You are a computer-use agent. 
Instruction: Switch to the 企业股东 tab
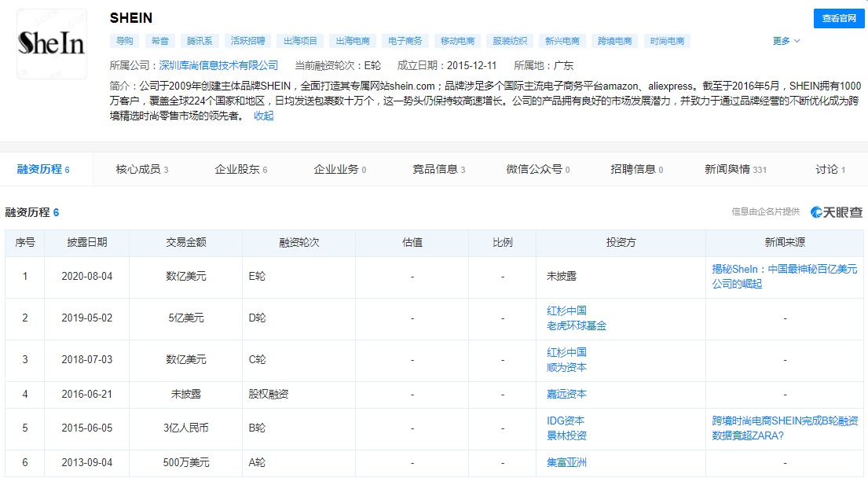241,170
